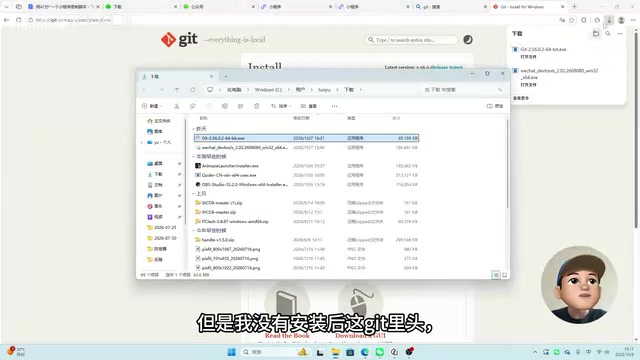Click the browser favorites star icon
Viewport: 640px width, 360px height.
[x=572, y=20]
